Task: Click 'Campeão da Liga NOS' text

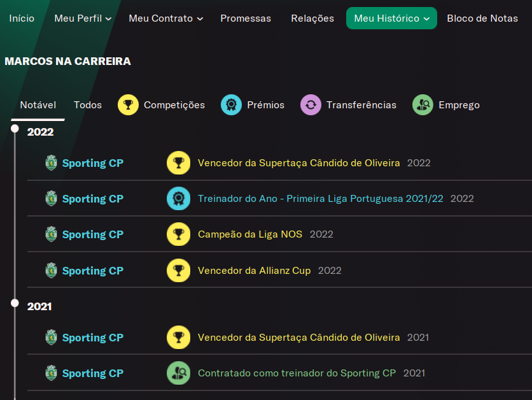Action: point(250,234)
